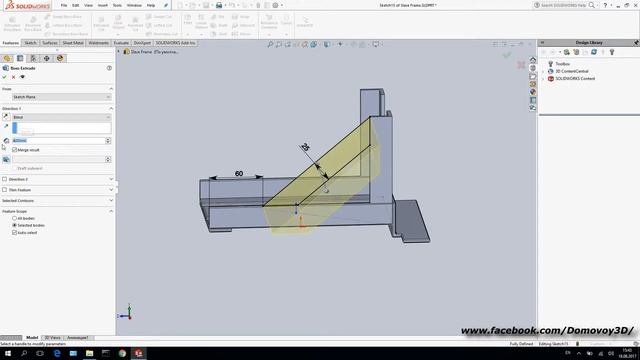640x360 pixels.
Task: Open the Tools menu
Action: click(x=117, y=5)
